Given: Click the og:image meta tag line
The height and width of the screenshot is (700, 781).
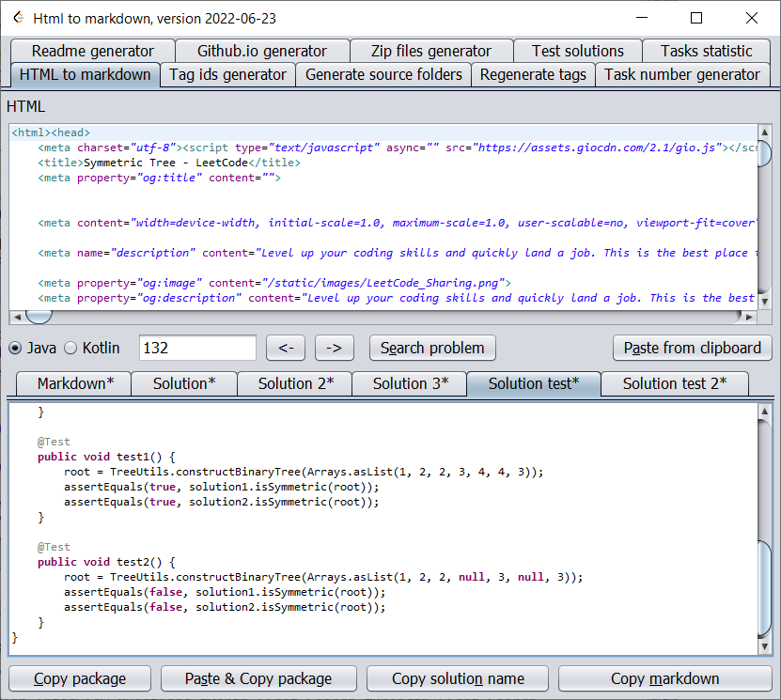Looking at the screenshot, I should (274, 283).
